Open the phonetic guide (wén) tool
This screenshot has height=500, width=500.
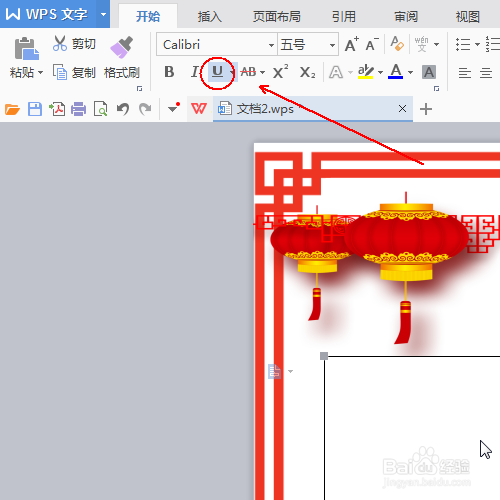pyautogui.click(x=421, y=44)
